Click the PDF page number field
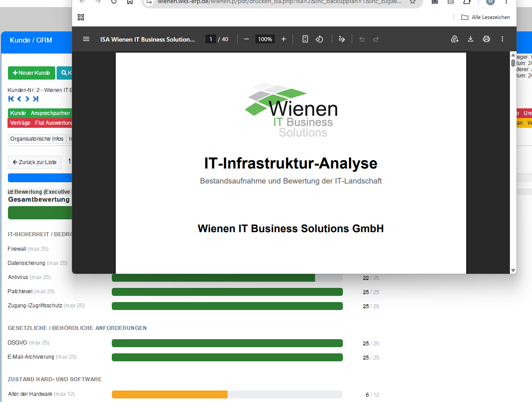The width and height of the screenshot is (532, 402). coord(211,39)
